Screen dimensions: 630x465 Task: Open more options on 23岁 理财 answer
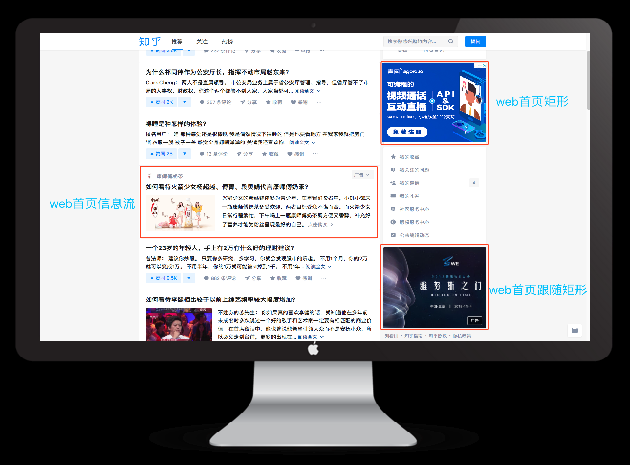tap(323, 278)
